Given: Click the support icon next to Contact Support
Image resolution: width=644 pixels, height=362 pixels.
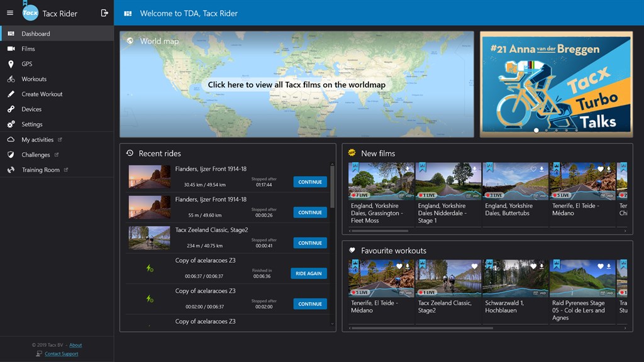Looking at the screenshot, I should pyautogui.click(x=39, y=353).
